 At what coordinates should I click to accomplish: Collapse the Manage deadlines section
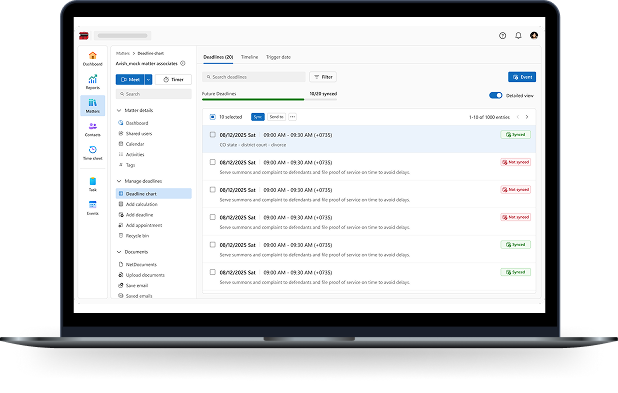point(119,181)
